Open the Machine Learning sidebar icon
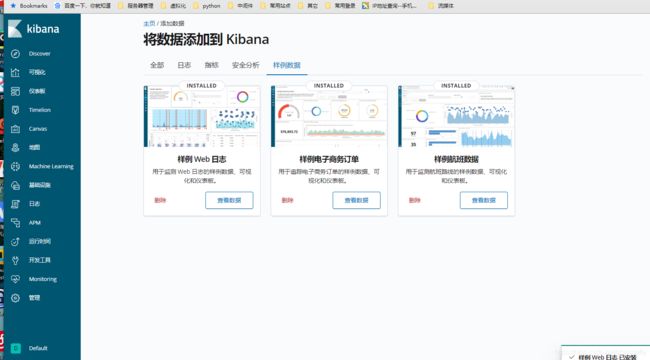Image resolution: width=650 pixels, height=360 pixels. coord(15,166)
